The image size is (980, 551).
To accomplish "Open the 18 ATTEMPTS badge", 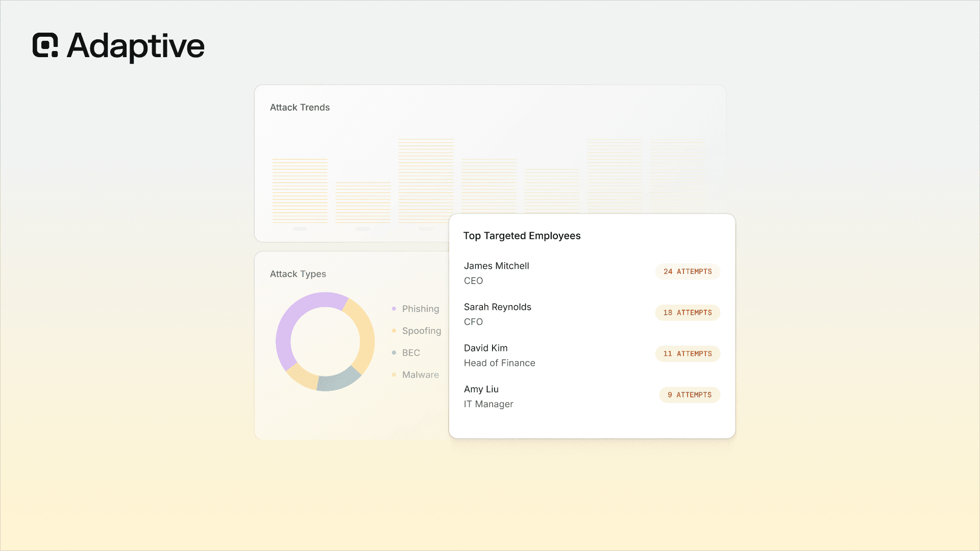I will (x=688, y=313).
